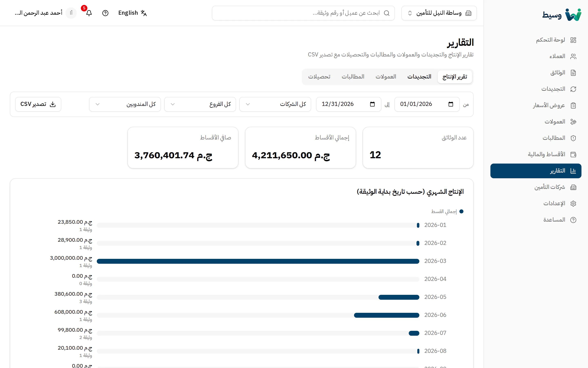Select the تقرير الإنتاج tab
Image resolution: width=588 pixels, height=368 pixels.
pos(455,77)
